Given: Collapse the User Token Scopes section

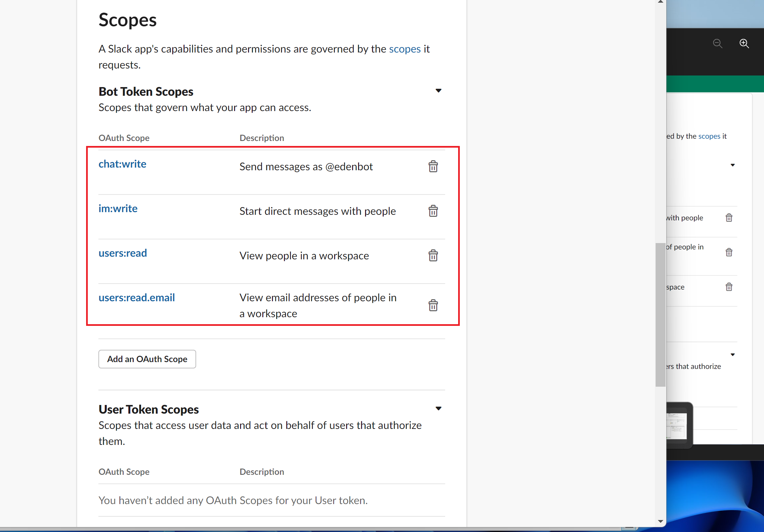Looking at the screenshot, I should [439, 408].
